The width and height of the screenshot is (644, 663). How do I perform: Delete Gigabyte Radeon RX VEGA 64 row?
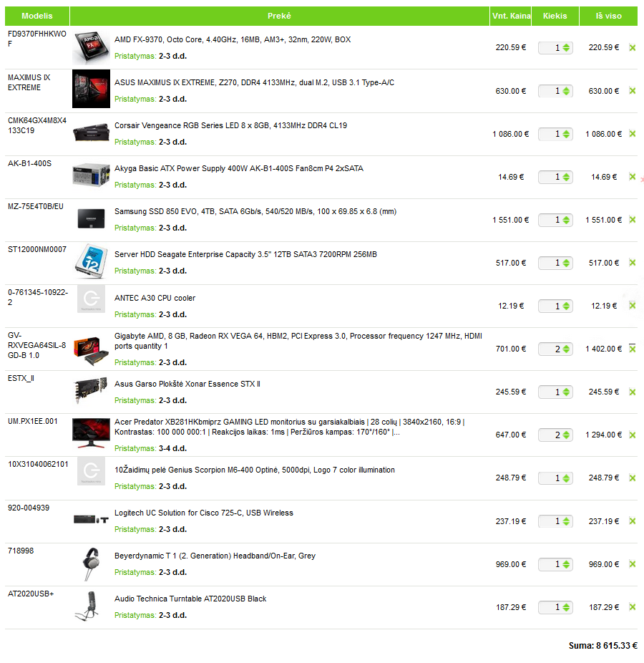632,349
